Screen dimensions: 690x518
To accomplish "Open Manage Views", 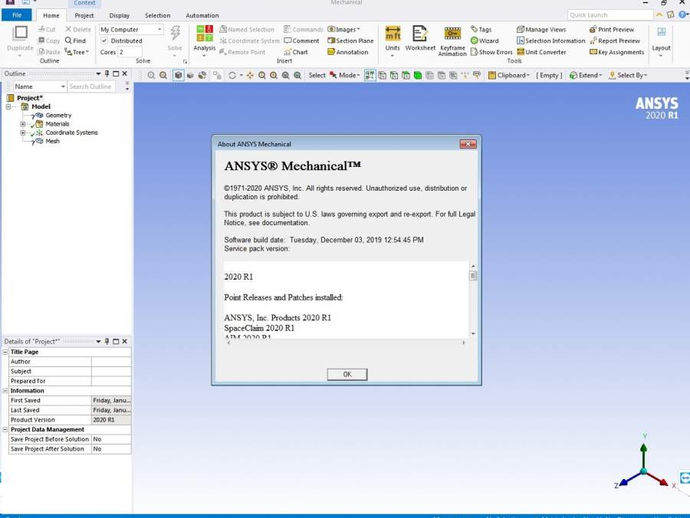I will tap(541, 29).
